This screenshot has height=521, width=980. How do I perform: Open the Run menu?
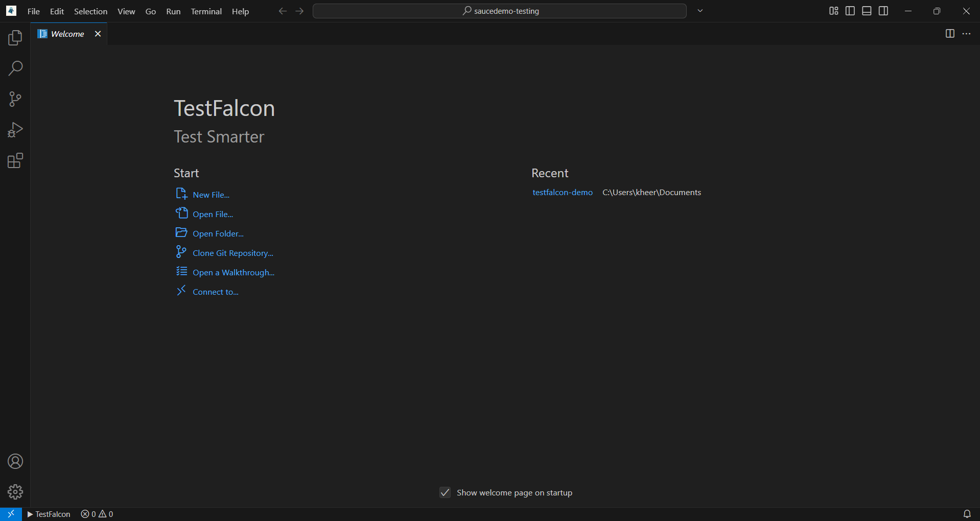point(173,11)
